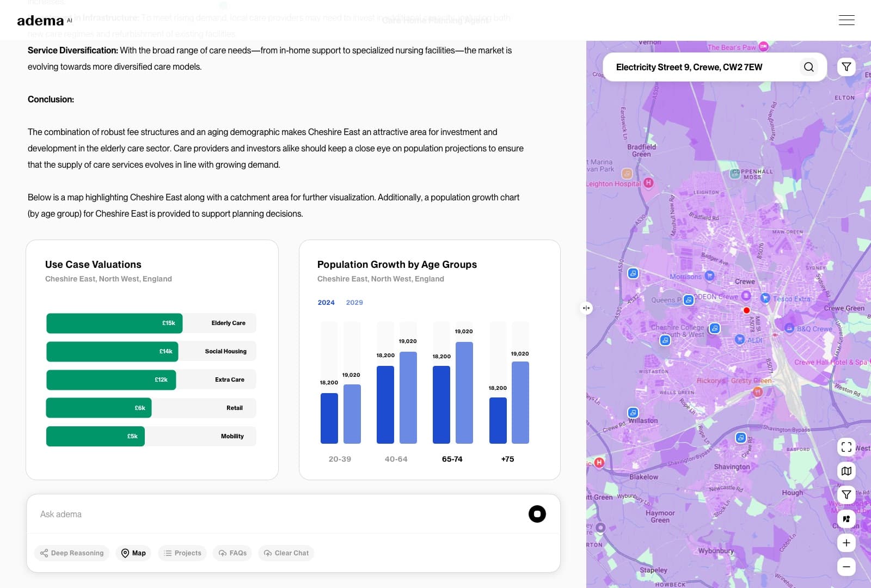871x588 pixels.
Task: Click the adema AI logo
Action: [x=45, y=21]
